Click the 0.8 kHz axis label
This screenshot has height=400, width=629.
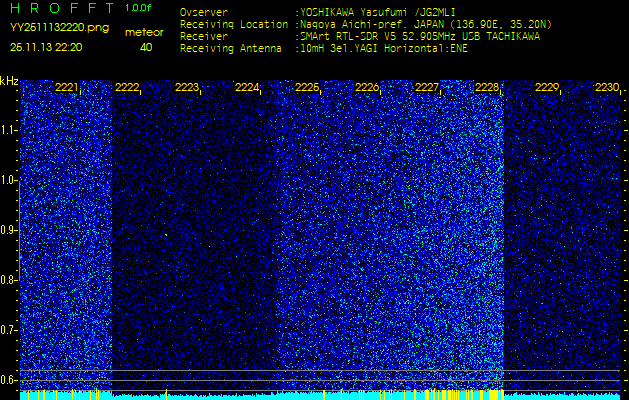(8, 280)
